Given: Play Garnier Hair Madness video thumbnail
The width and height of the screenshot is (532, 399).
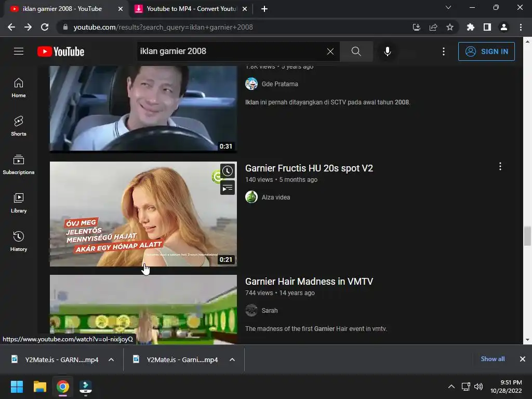Looking at the screenshot, I should (x=143, y=310).
